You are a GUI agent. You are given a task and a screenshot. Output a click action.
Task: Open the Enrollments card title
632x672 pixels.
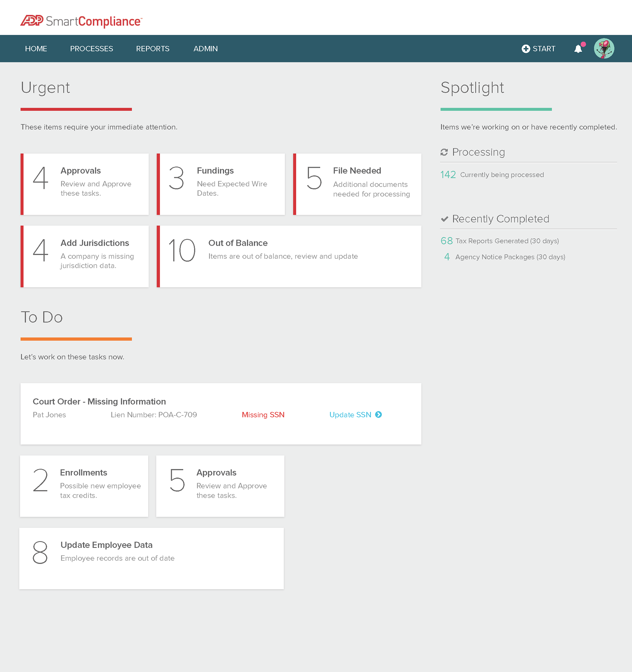[84, 473]
